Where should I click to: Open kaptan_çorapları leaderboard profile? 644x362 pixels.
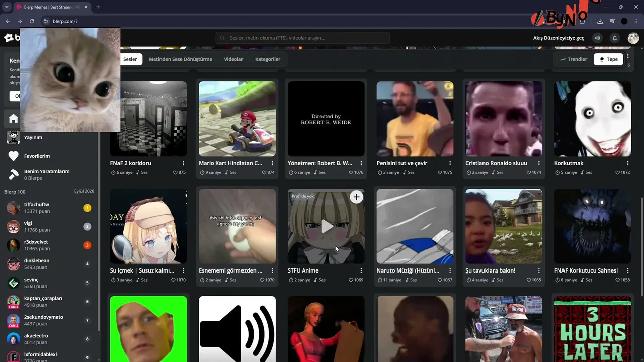(49, 302)
